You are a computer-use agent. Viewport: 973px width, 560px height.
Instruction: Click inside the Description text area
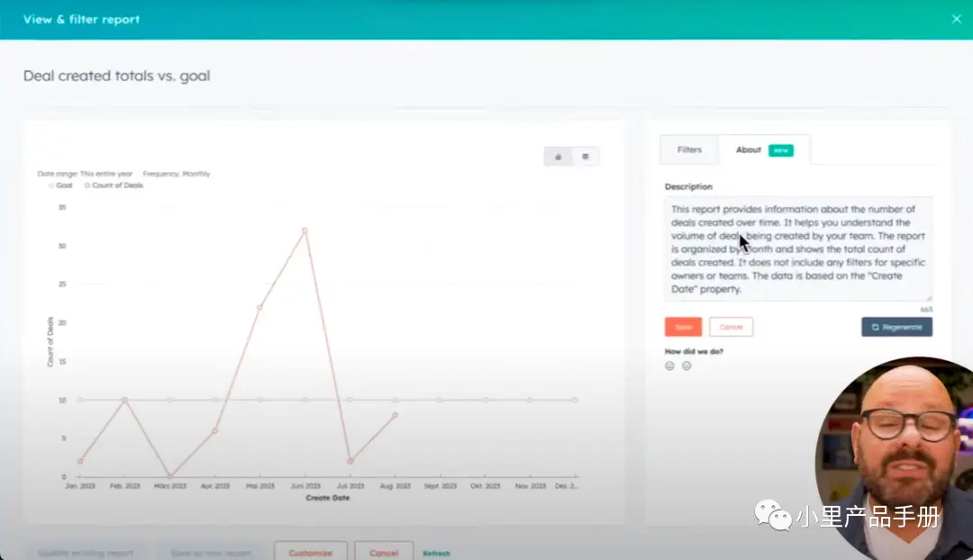[x=798, y=248]
